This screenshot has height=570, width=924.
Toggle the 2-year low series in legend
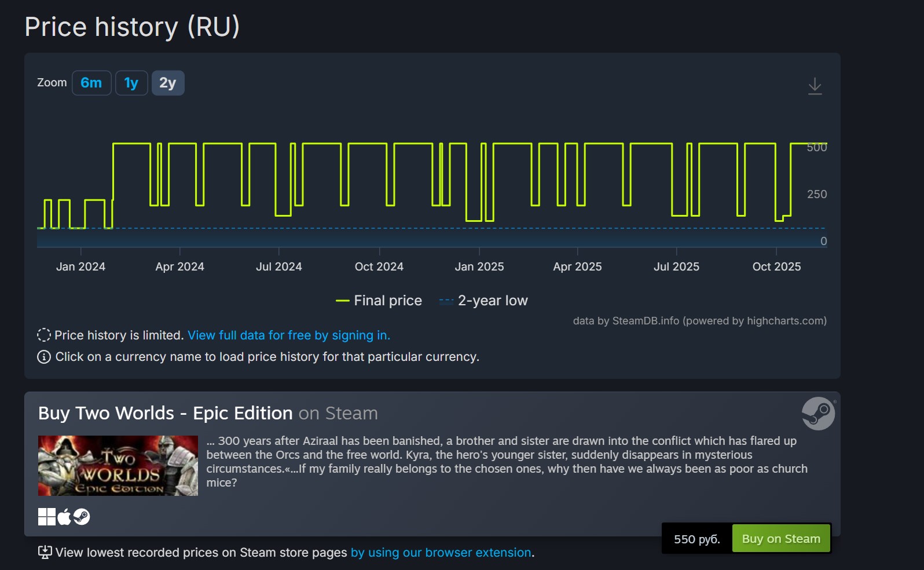pos(483,301)
